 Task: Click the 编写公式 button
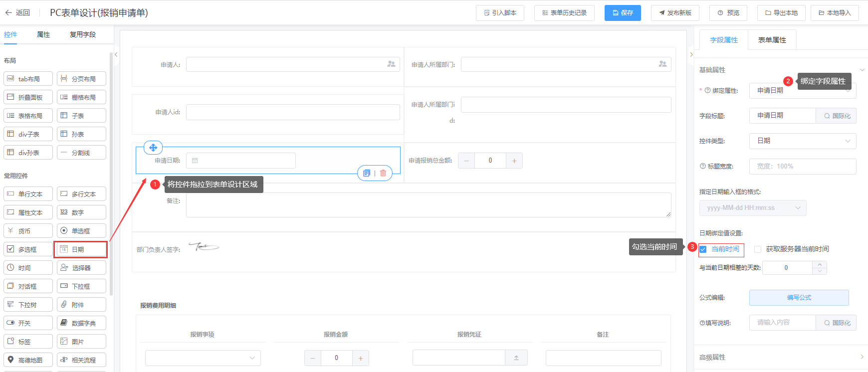[x=799, y=298]
